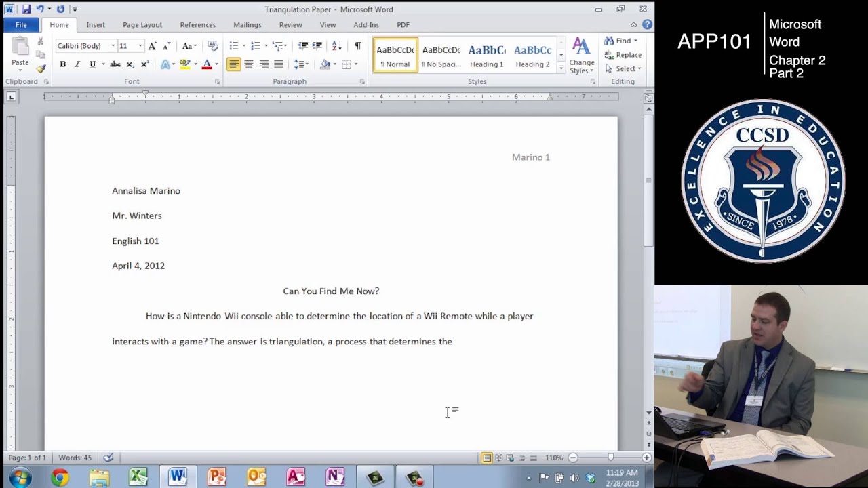Toggle Align Text Left button
The width and height of the screenshot is (868, 488).
tap(233, 64)
